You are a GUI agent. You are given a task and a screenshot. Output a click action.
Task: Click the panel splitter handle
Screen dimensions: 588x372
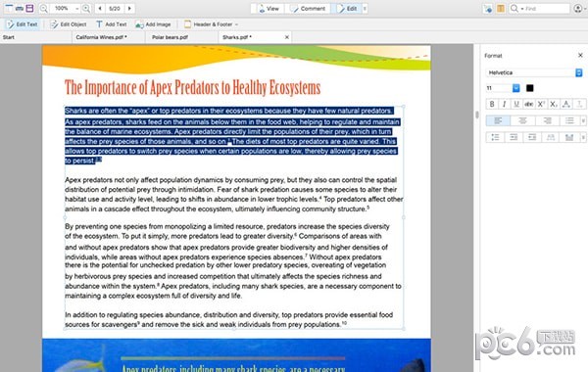point(477,115)
